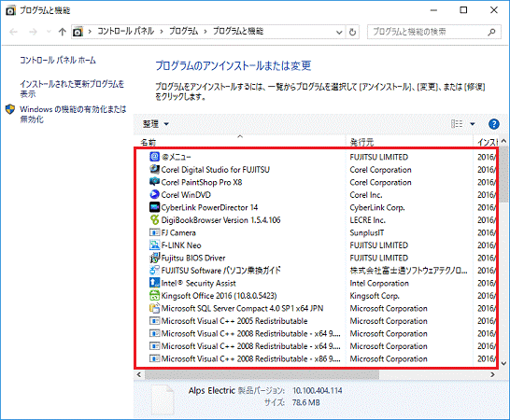Sort by 発行元 column header

pos(409,142)
